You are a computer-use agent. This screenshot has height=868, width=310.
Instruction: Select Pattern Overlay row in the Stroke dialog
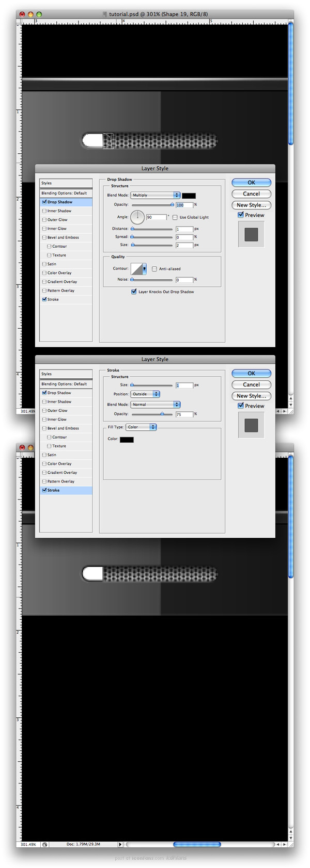pos(66,481)
